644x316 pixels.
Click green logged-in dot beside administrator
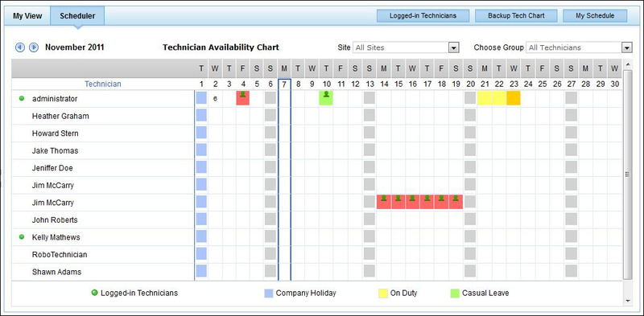[x=22, y=98]
